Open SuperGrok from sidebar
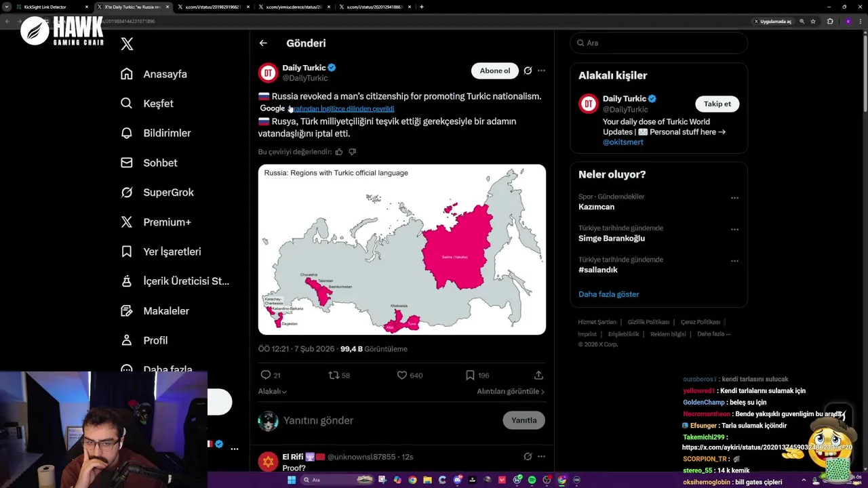Viewport: 868px width, 488px height. tap(157, 192)
